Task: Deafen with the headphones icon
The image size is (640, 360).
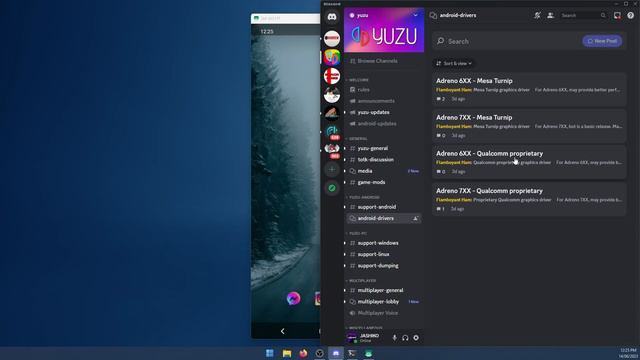Action: pyautogui.click(x=405, y=338)
